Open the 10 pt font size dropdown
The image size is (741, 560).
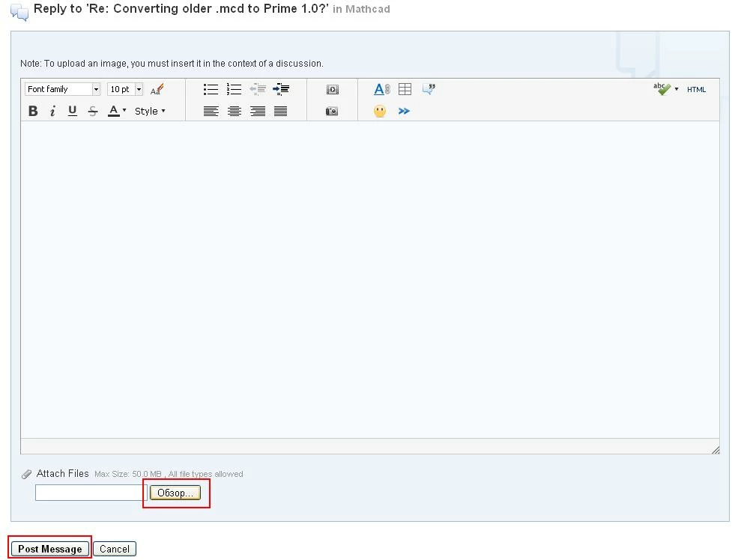(x=125, y=89)
